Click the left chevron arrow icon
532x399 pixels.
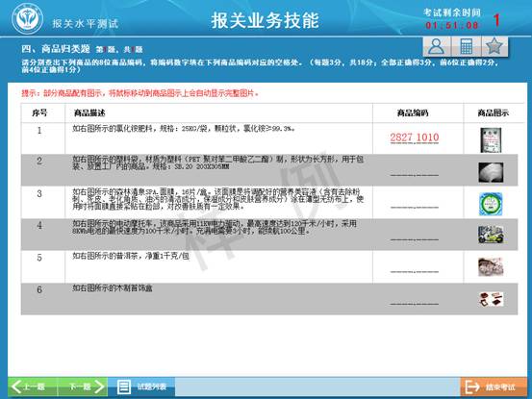(16, 387)
